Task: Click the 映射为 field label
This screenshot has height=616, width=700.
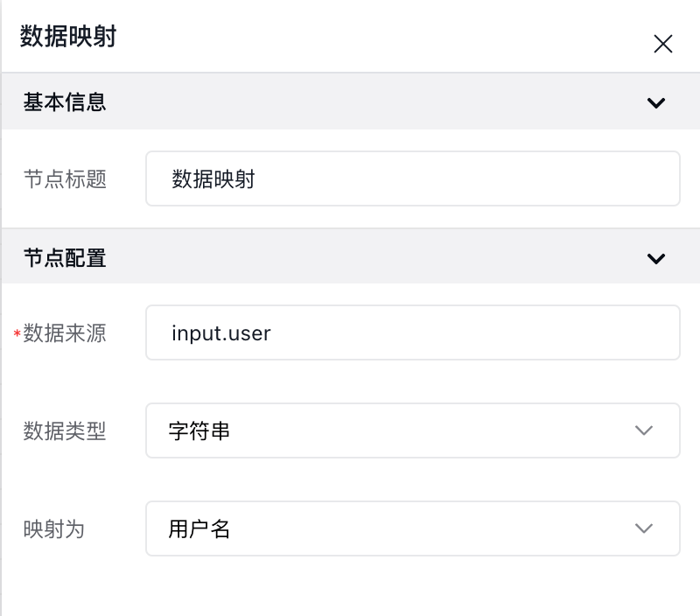Action: coord(54,529)
